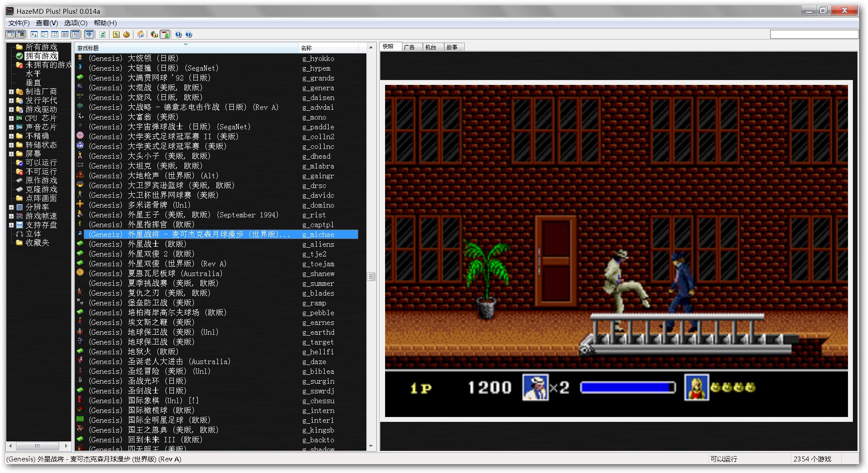
Task: Click the game list scroll-down arrow
Action: point(371,446)
